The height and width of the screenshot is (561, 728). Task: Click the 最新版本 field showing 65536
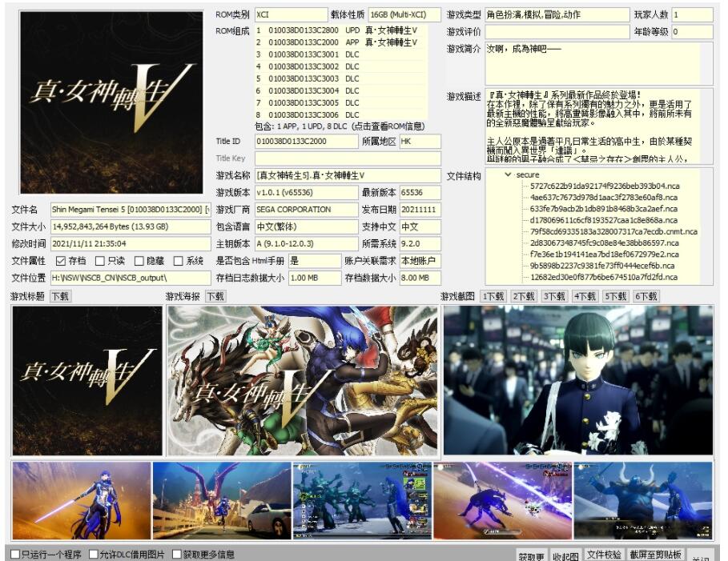coord(420,193)
